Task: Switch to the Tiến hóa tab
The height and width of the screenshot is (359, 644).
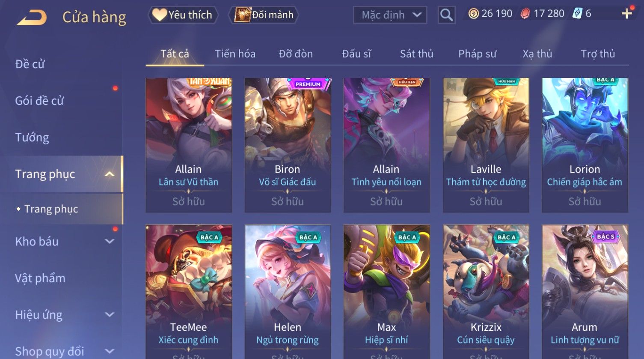Action: [x=235, y=54]
